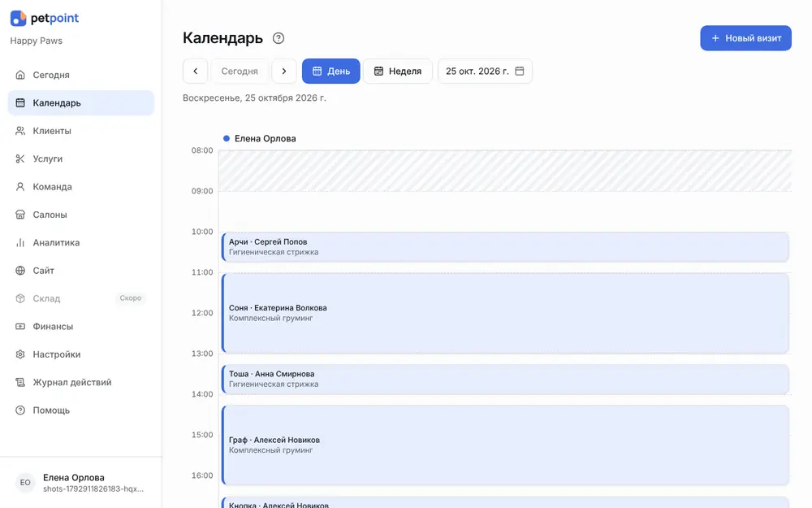Viewport: 812px width, 508px height.
Task: Click the Аналитика bar chart icon
Action: [x=20, y=242]
